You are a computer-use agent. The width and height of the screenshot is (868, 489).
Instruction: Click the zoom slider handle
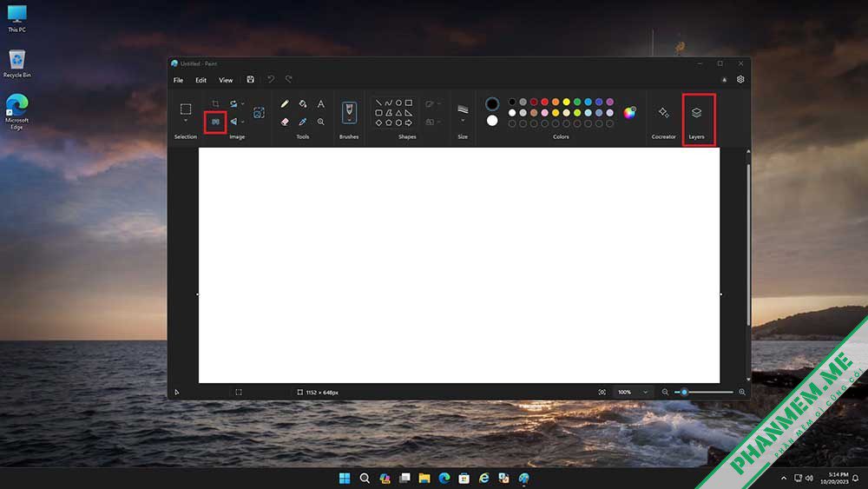pos(684,392)
